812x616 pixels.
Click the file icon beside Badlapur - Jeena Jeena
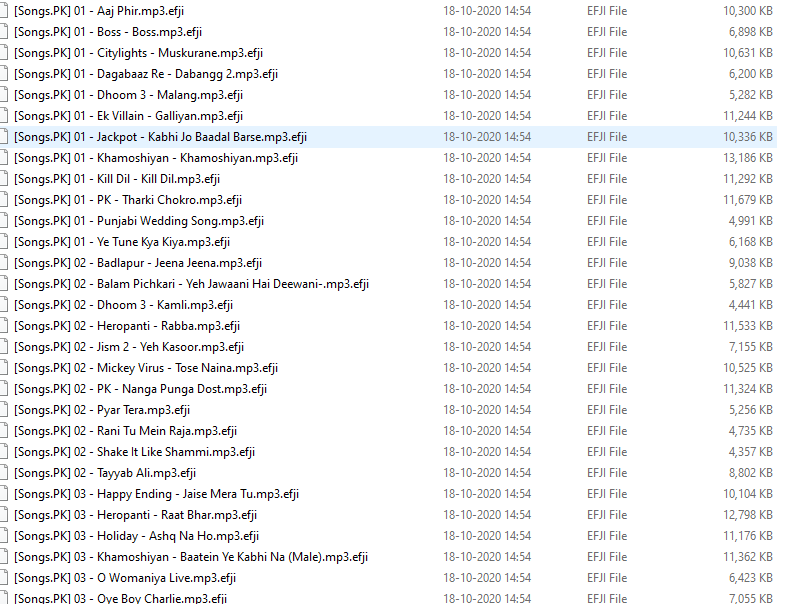4,263
